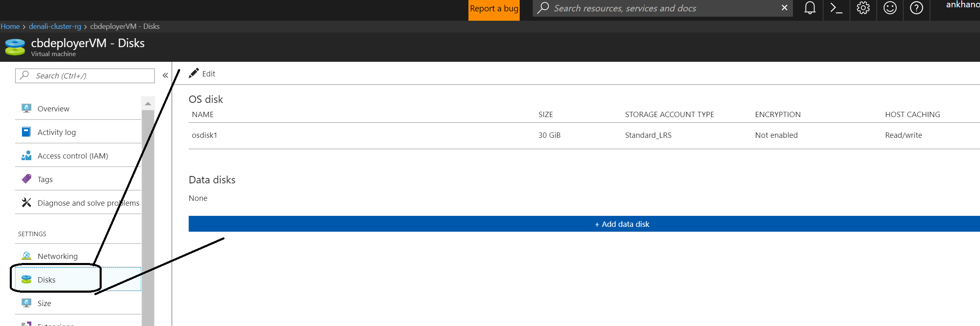Click the Data disks section heading

coord(212,180)
